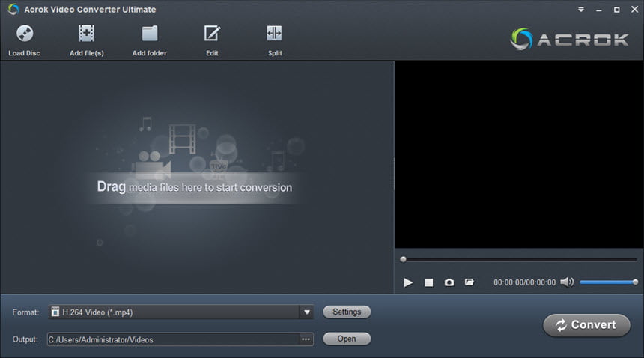
Task: Start playback with the Play button
Action: pos(408,282)
